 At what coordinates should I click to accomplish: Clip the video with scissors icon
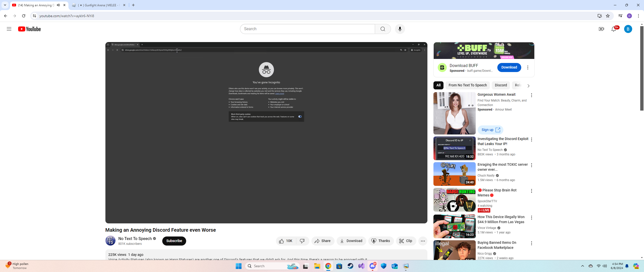click(406, 241)
